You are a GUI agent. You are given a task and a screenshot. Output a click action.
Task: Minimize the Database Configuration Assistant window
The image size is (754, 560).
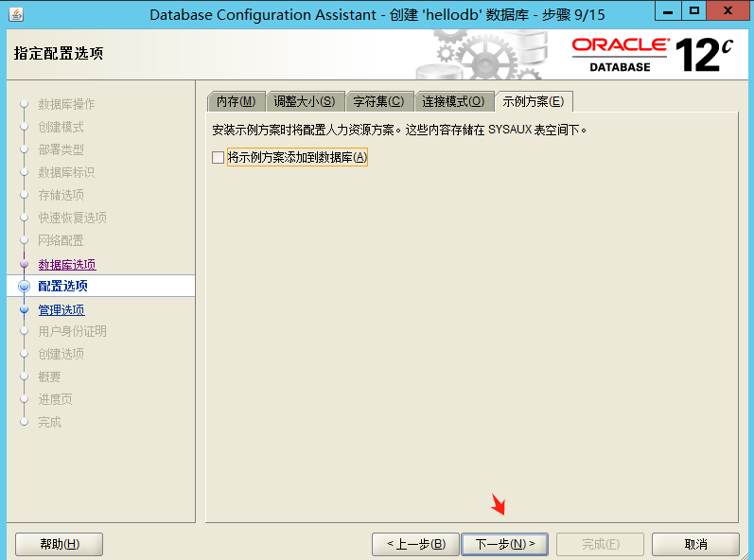pyautogui.click(x=668, y=11)
